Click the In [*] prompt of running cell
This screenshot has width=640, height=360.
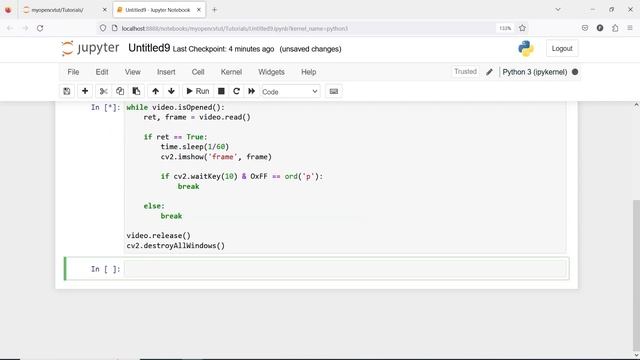[106, 107]
